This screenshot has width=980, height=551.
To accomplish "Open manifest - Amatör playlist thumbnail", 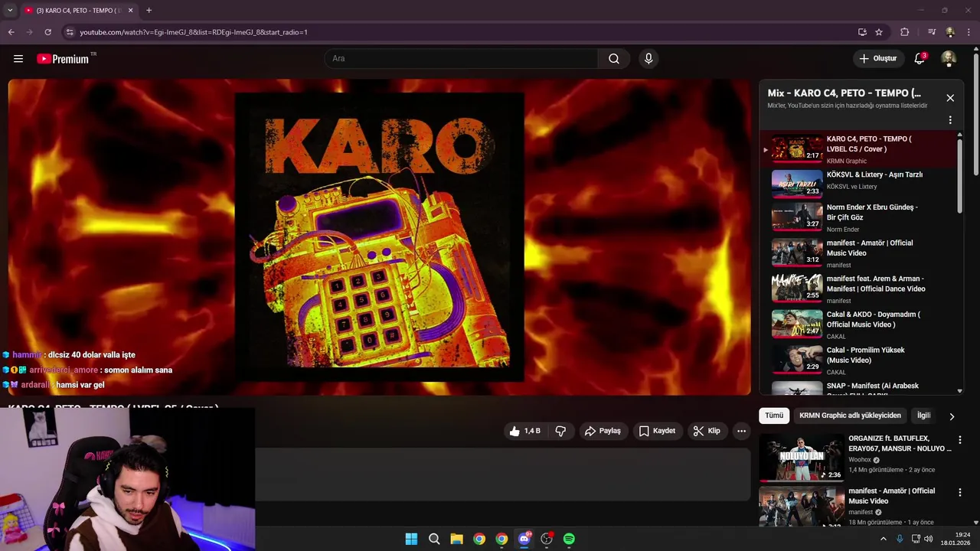I will 796,253.
